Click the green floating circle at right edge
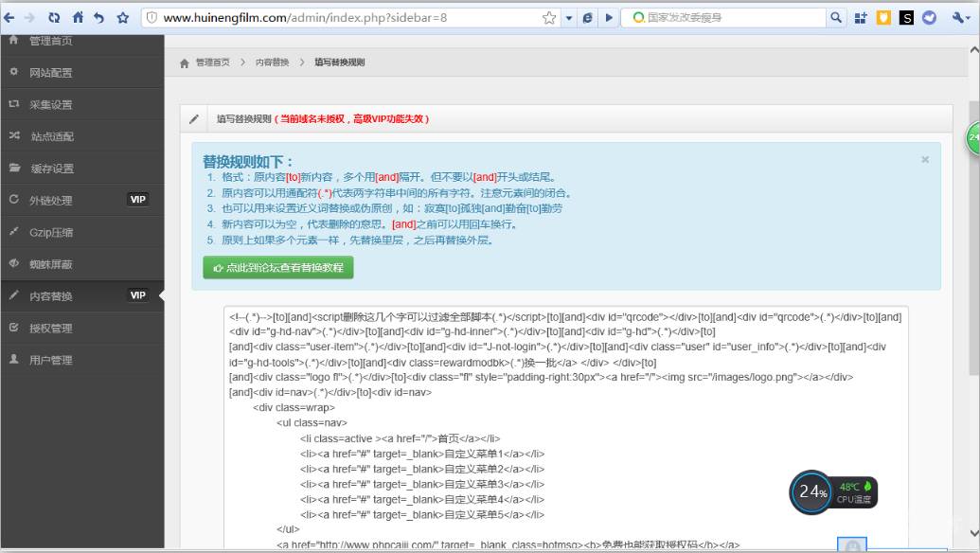Viewport: 980px width, 553px height. pos(973,138)
